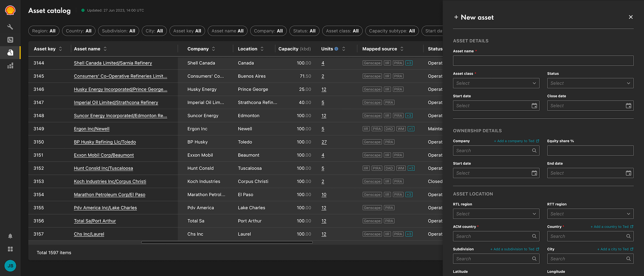Open Shell Canada Limited/Sarnia Refinery link

tap(113, 63)
